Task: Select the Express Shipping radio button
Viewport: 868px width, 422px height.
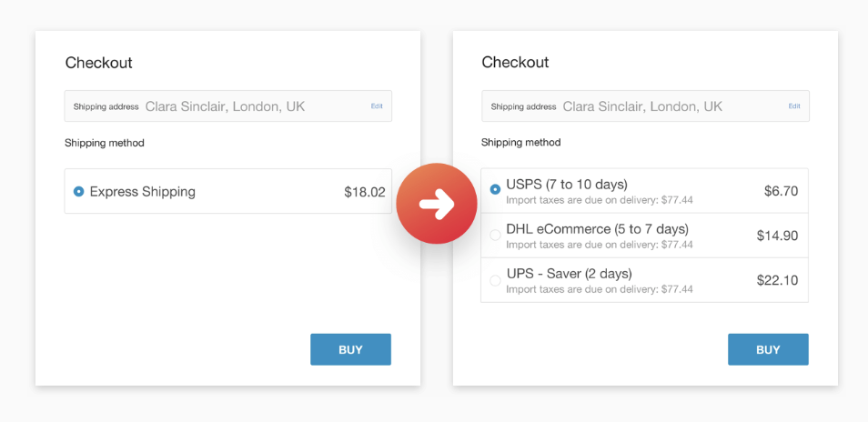Action: tap(79, 192)
